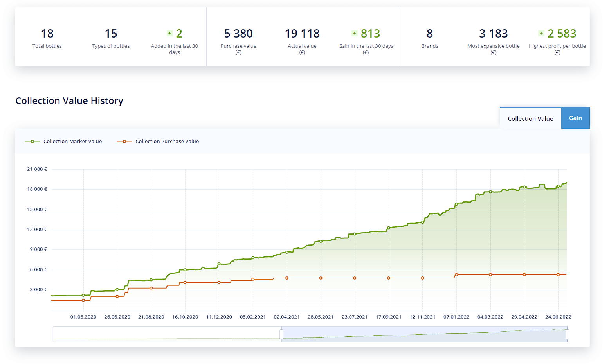The height and width of the screenshot is (364, 609).
Task: Click purchase value marker at 16.10.2020
Action: coord(185,282)
